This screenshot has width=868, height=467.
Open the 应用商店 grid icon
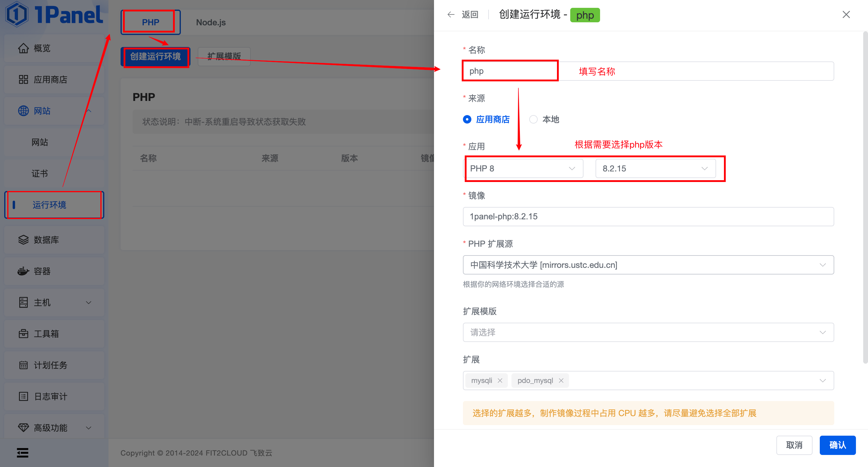(x=23, y=80)
